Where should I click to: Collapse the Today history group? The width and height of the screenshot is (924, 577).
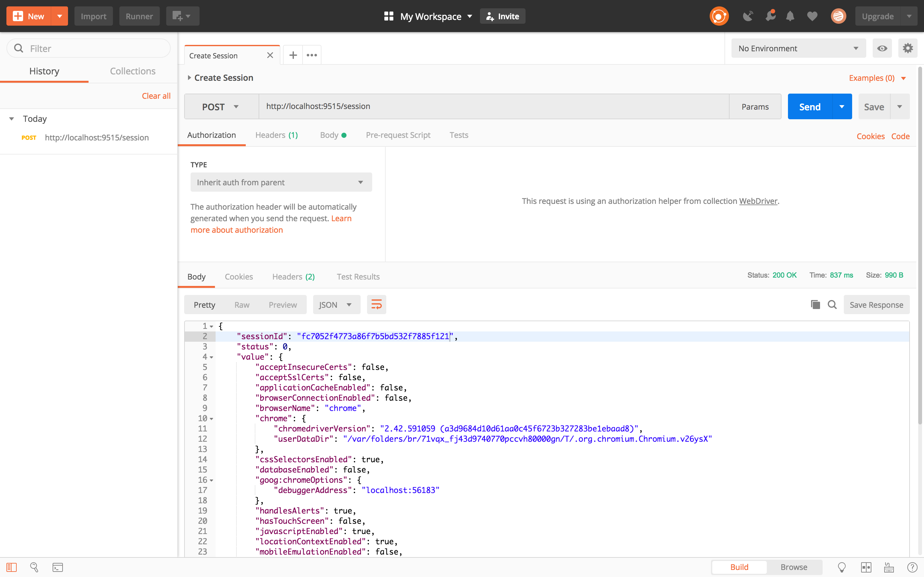point(12,119)
